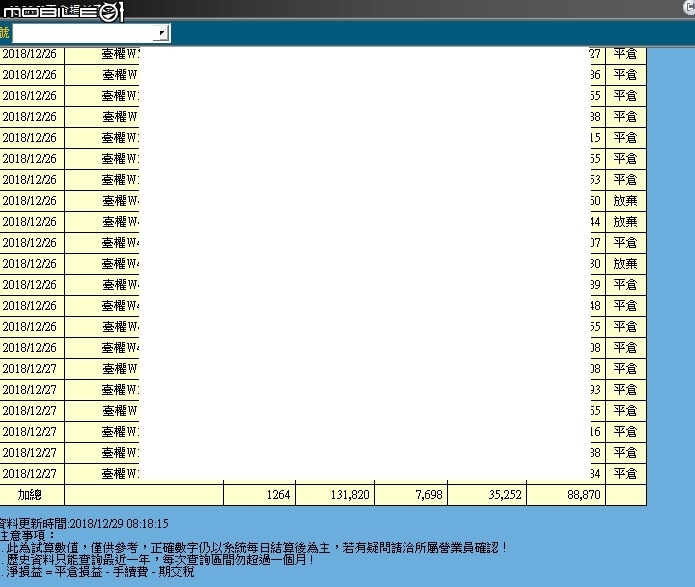695x587 pixels.
Task: Select 平倉 in the row ending 36
Action: coord(625,74)
